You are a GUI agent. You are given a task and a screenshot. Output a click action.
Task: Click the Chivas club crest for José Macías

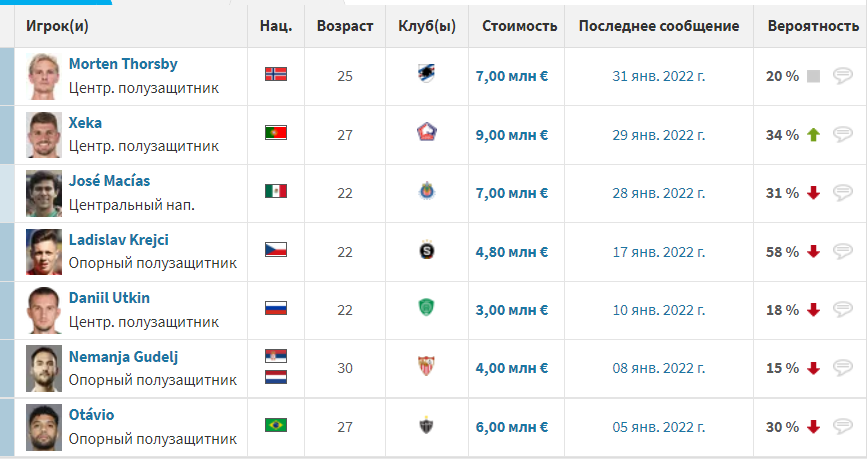coord(426,191)
